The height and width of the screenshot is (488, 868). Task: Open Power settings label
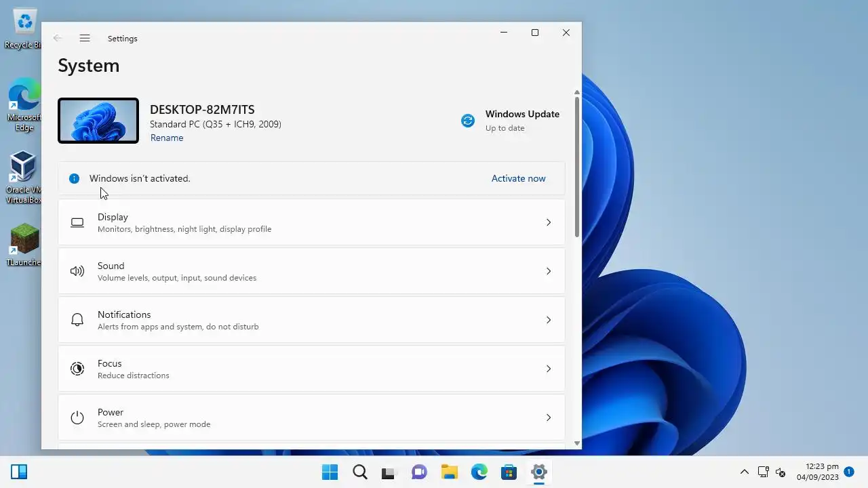(111, 412)
